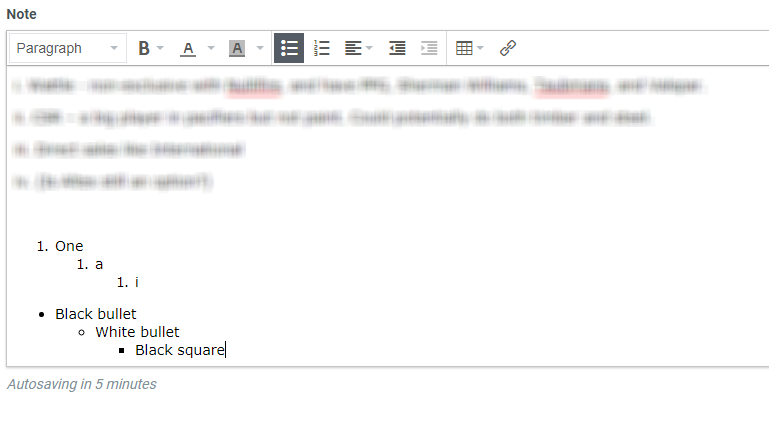Screen dimensions: 769x421
Task: Expand the text color dropdown arrow
Action: (211, 48)
